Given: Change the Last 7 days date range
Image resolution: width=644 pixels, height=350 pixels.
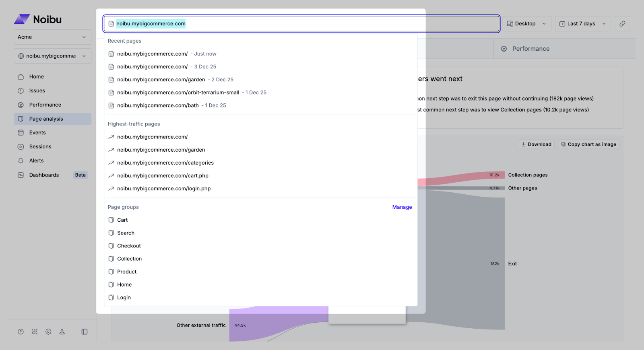Looking at the screenshot, I should [x=583, y=24].
